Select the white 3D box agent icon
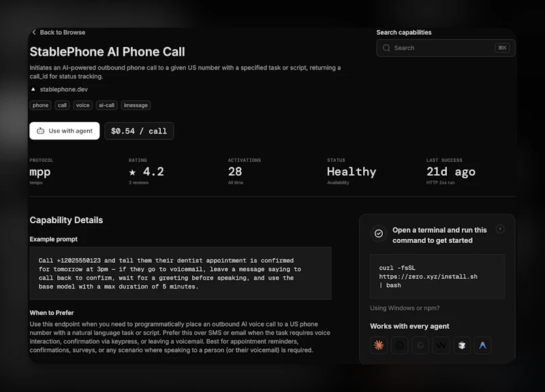Viewport: 545px width, 392px height. tap(462, 345)
